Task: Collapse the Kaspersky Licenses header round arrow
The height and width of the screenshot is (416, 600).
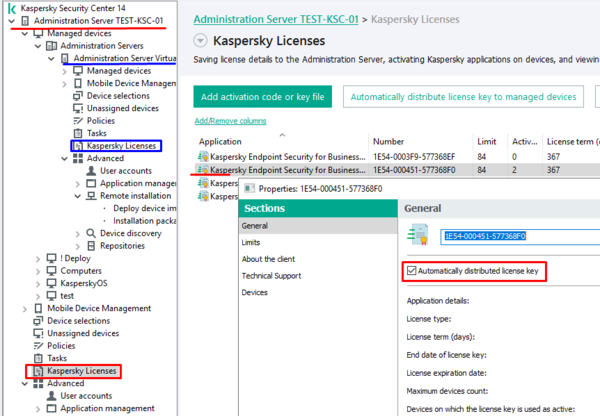Action: pos(200,41)
